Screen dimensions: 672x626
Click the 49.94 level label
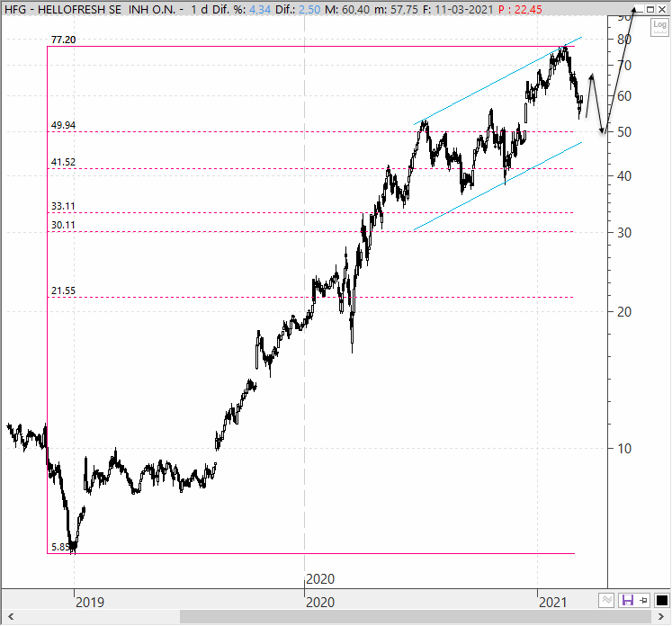tap(64, 125)
